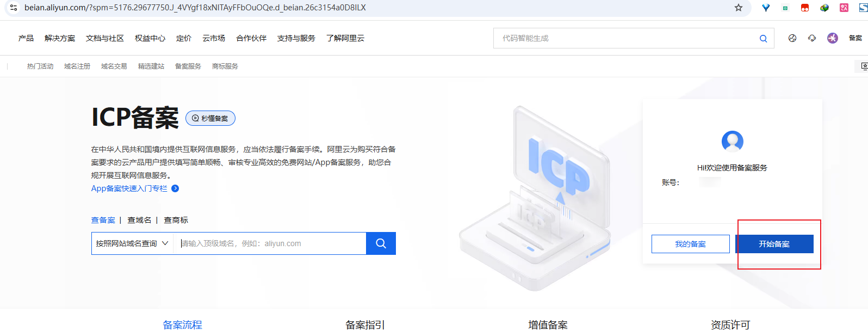Open the blue funnel browser extension
Screen dimensions: 868x336
766,8
